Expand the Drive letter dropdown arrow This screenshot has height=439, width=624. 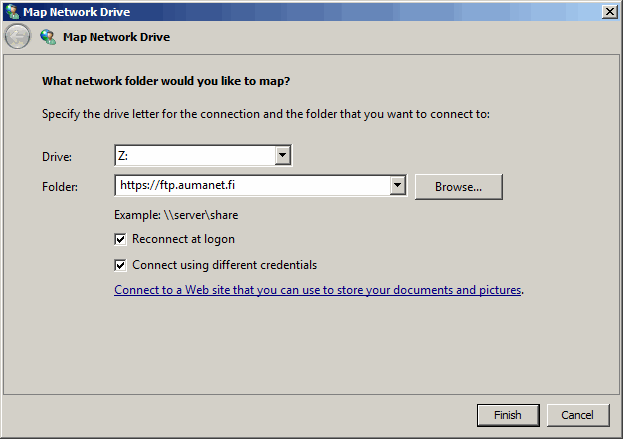282,155
